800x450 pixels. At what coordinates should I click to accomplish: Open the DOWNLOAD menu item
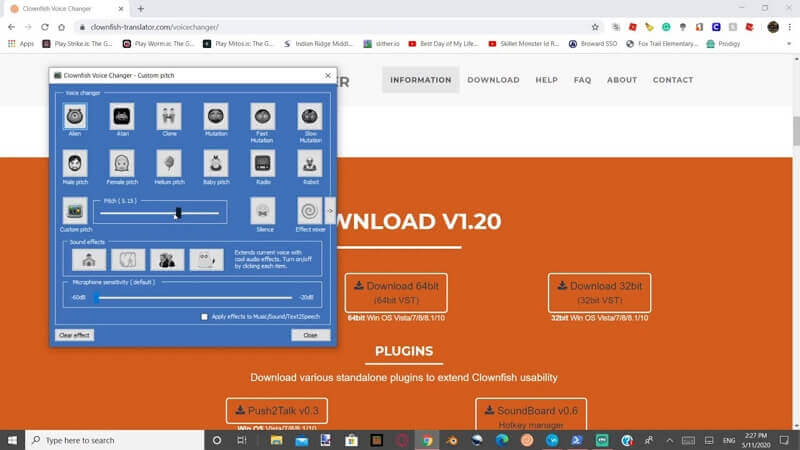493,80
